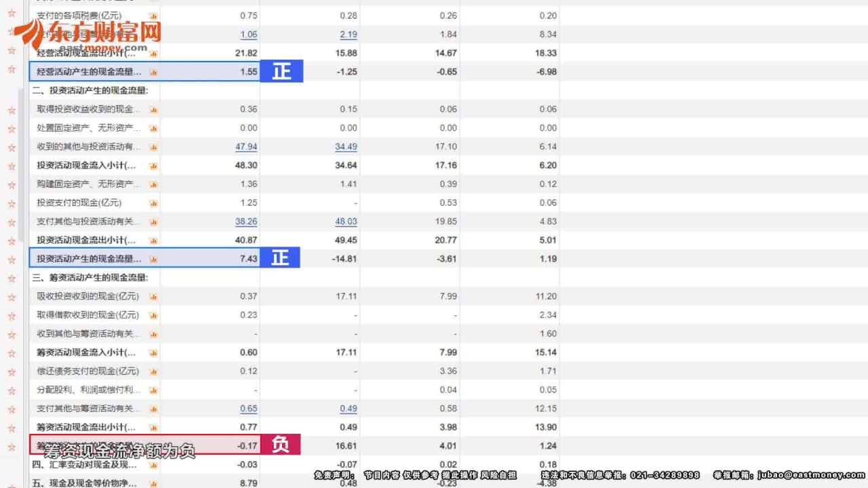This screenshot has height=488, width=868.
Task: Click the -3.61 cell
Action: [x=446, y=259]
